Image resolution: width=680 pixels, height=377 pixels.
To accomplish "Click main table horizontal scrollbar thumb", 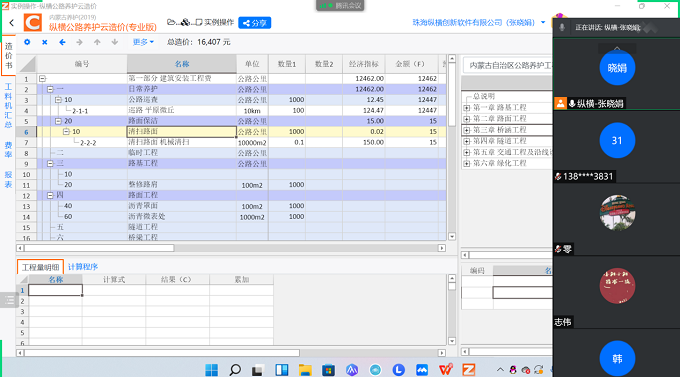I will (x=99, y=248).
